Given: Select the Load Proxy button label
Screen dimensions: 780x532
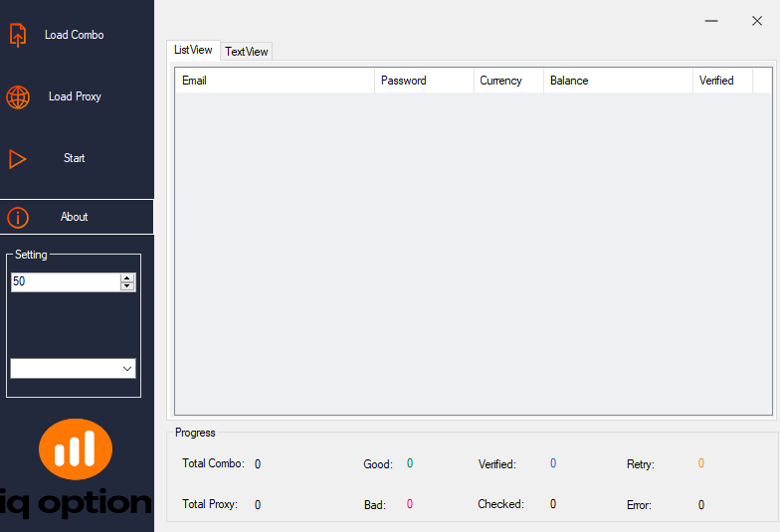Looking at the screenshot, I should pyautogui.click(x=75, y=96).
